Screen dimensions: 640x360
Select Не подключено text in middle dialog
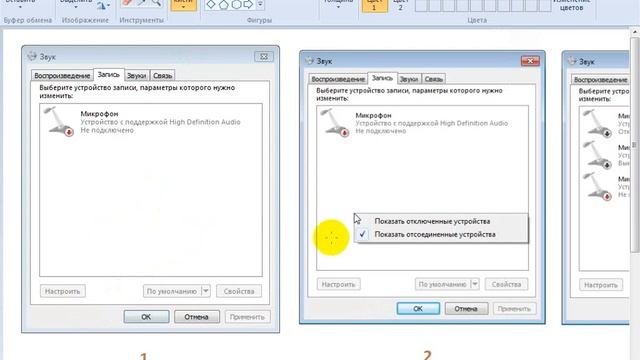(x=380, y=131)
